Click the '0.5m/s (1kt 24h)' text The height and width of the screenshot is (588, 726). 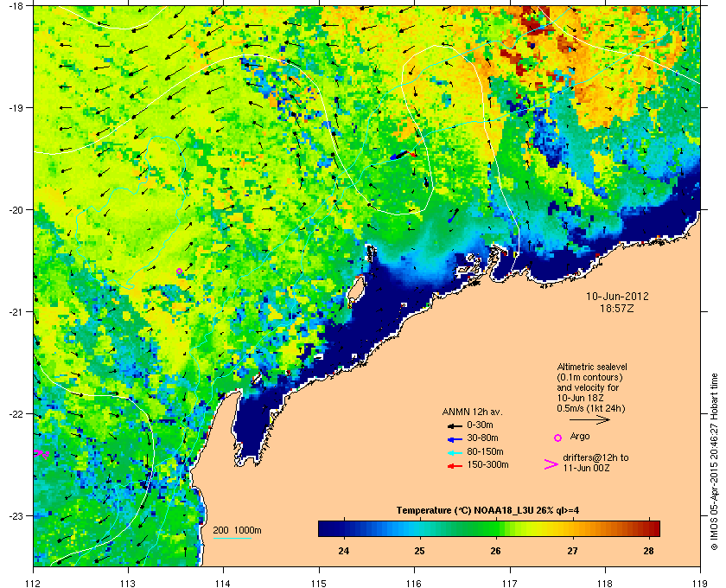point(591,409)
